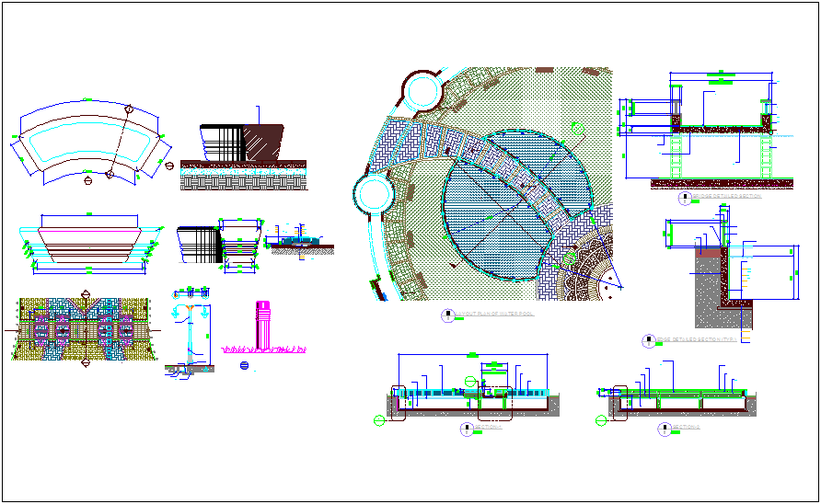The width and height of the screenshot is (821, 504).
Task: Select the left cyan circular tower in plan
Action: 375,194
